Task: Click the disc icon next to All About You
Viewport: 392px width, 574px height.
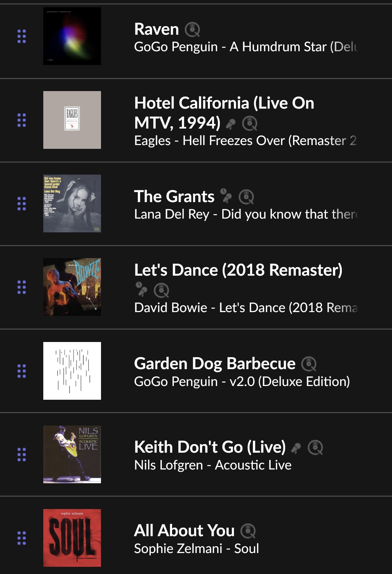Action: 248,531
